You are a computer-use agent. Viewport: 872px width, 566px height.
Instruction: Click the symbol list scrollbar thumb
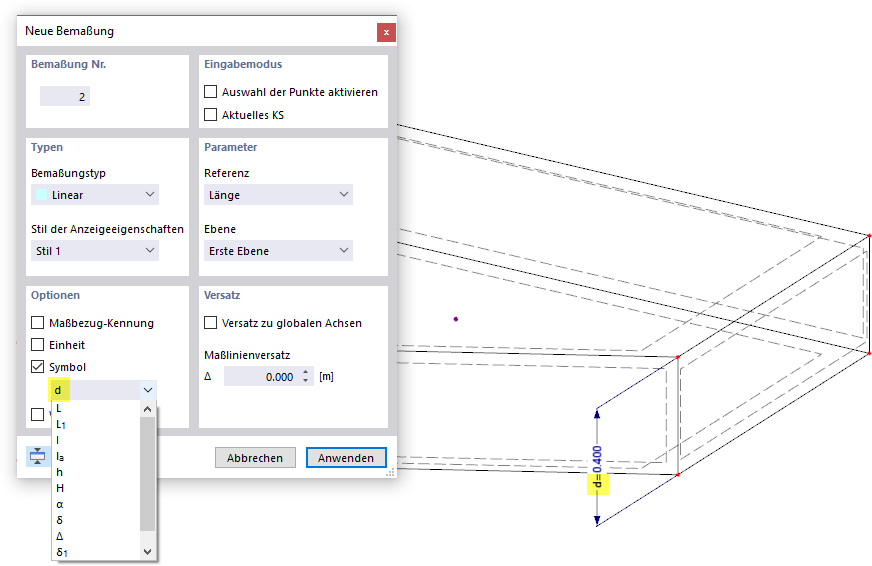[147, 474]
